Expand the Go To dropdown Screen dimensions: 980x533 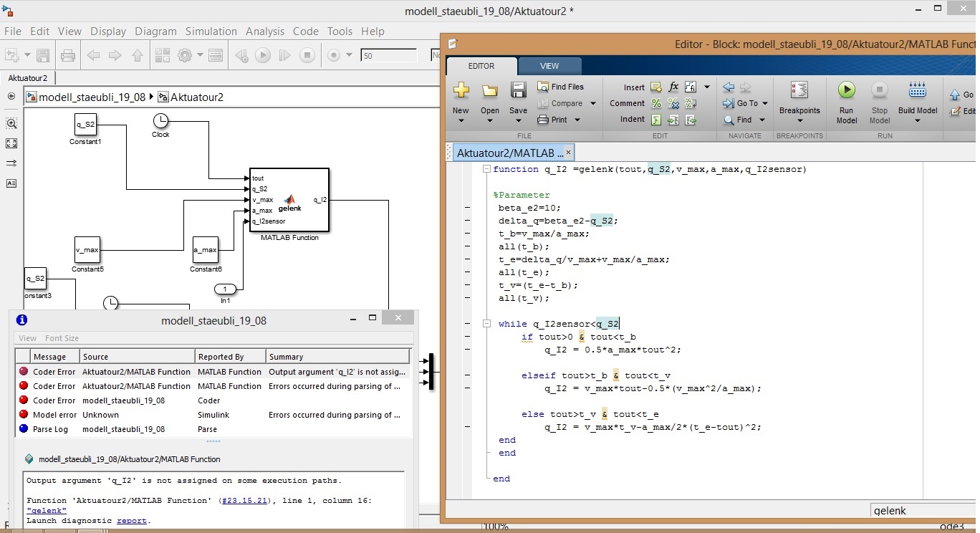pyautogui.click(x=765, y=103)
